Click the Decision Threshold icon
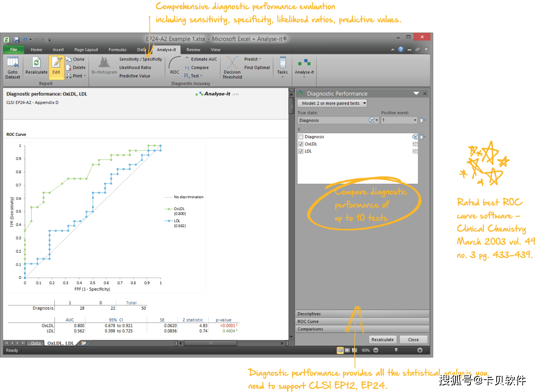 (x=232, y=62)
